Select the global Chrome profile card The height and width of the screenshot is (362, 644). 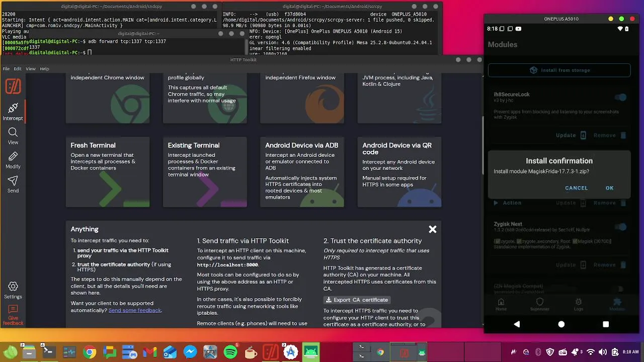tap(205, 98)
